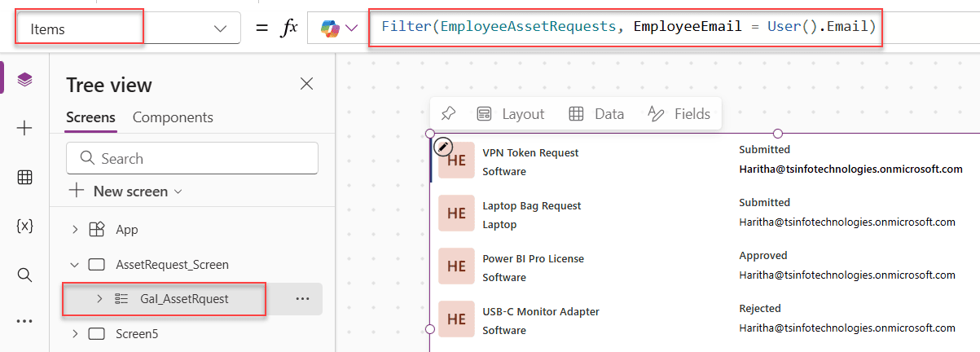980x352 pixels.
Task: Click the Rejected status text
Action: pos(760,308)
